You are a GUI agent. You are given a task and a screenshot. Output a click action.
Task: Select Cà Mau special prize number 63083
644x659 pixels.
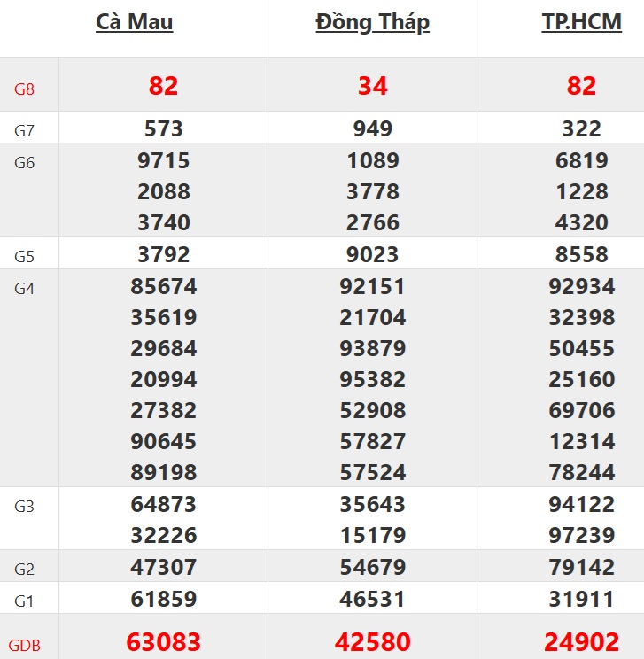pos(164,641)
